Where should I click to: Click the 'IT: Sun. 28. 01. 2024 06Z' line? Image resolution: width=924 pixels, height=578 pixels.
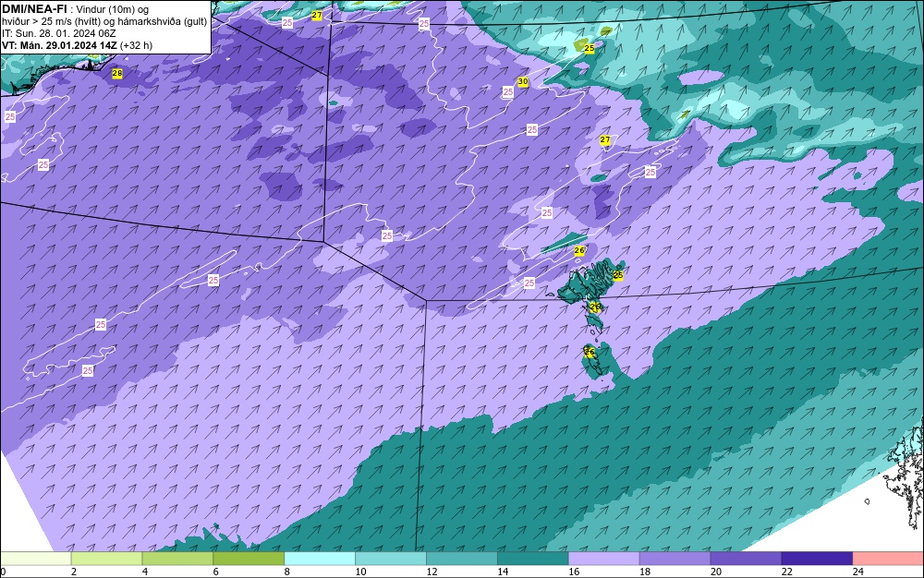click(x=59, y=33)
